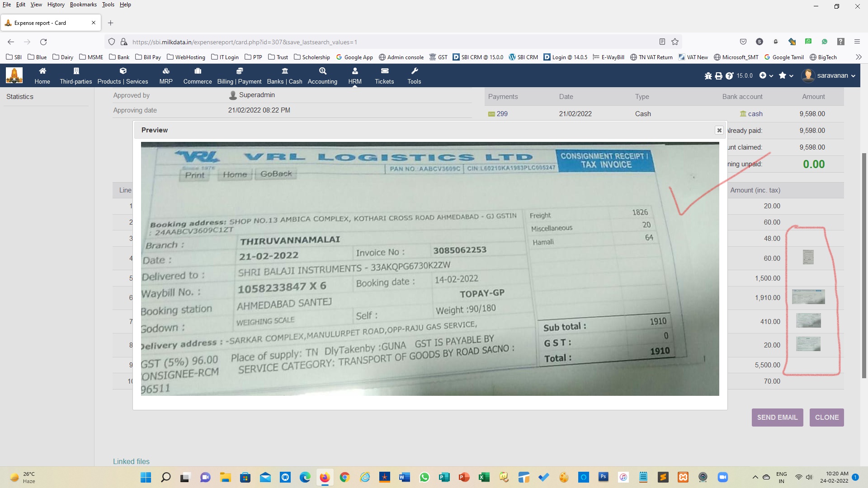Viewport: 868px width, 488px height.
Task: Open the Accounting module
Action: (x=322, y=75)
